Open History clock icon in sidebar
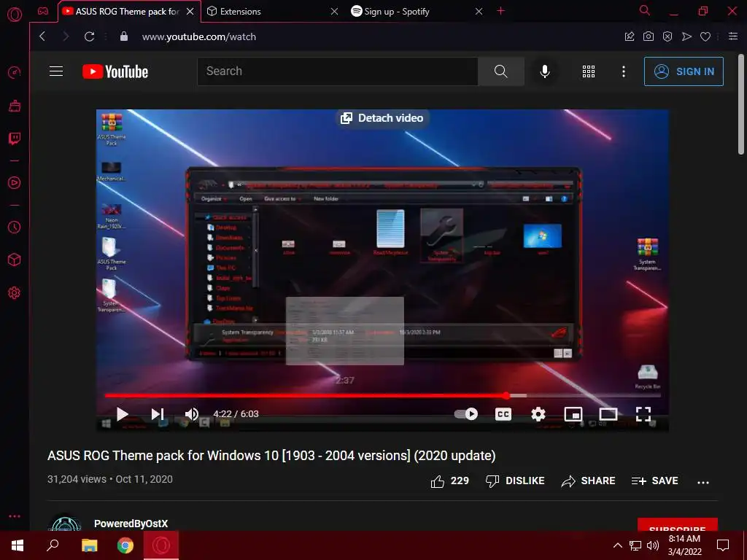The width and height of the screenshot is (747, 560). point(15,227)
